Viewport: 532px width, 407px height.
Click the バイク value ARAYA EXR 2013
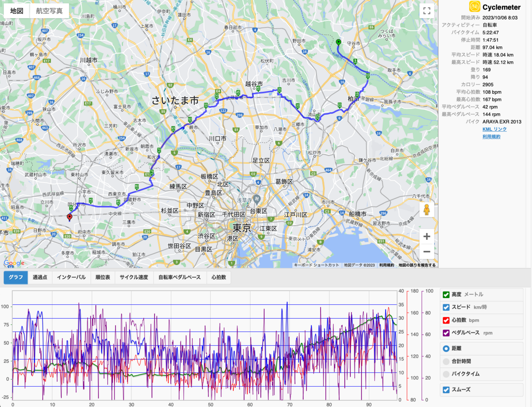pyautogui.click(x=502, y=122)
